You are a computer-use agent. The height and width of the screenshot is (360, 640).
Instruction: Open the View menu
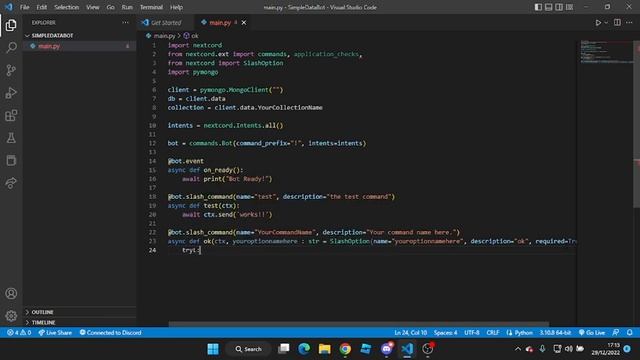pos(93,7)
